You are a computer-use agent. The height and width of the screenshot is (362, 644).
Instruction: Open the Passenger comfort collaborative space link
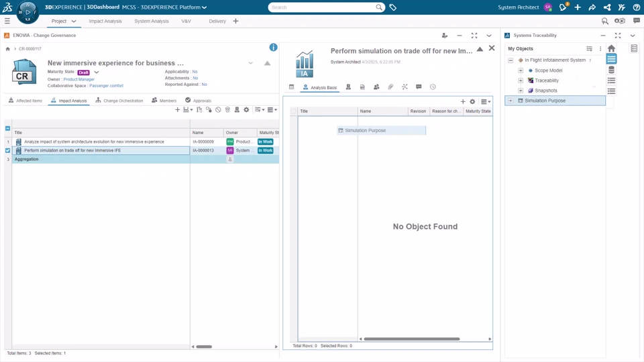point(107,86)
